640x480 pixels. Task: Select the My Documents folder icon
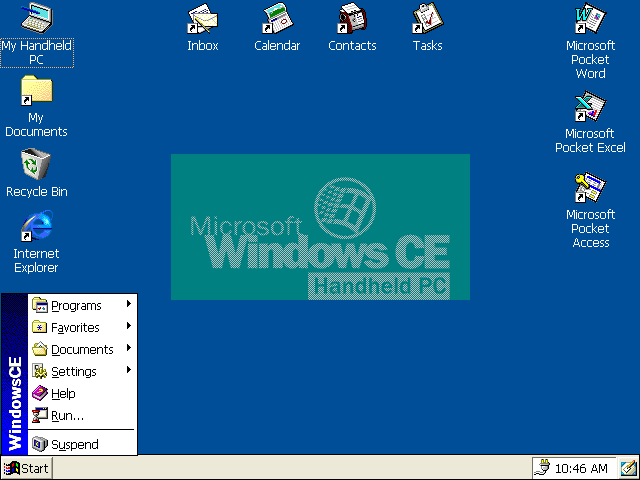coord(37,91)
